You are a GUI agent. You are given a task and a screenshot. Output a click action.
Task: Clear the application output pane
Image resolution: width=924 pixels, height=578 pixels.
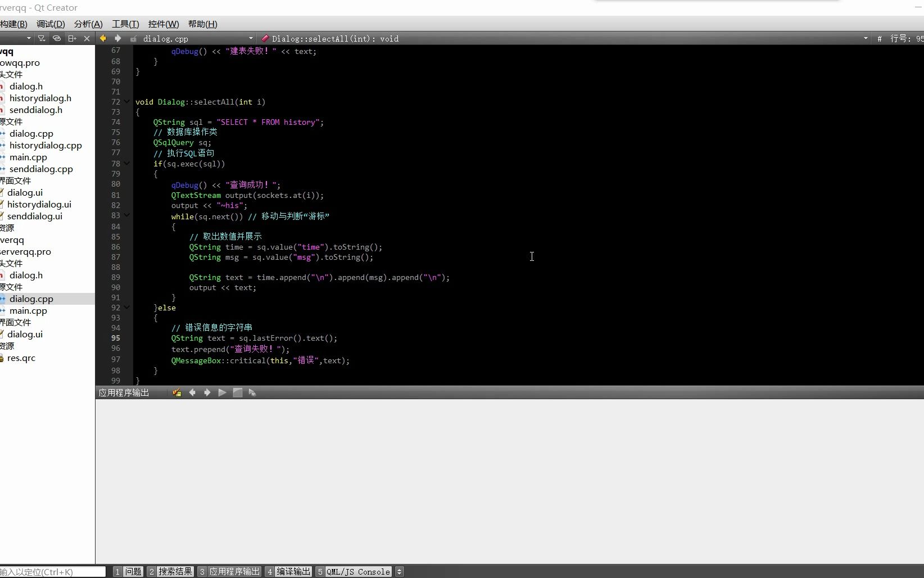[x=177, y=392]
